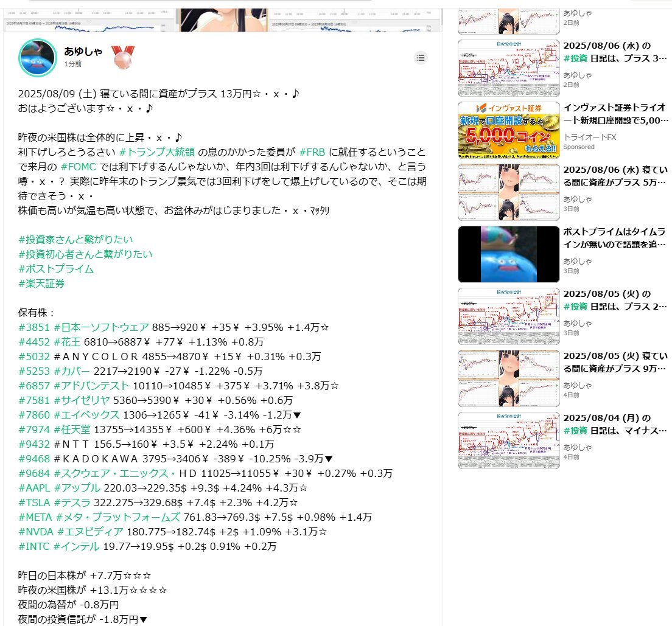Open the post options list icon
Screen dimensions: 672x626
pyautogui.click(x=421, y=57)
